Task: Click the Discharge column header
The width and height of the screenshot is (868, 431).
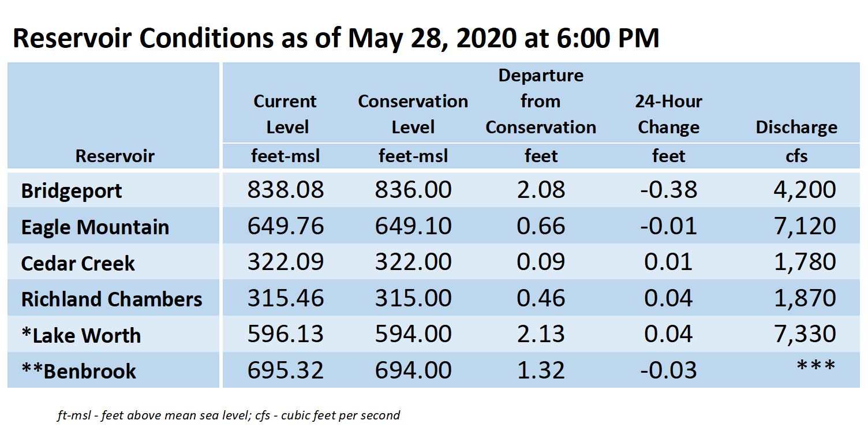Action: (x=796, y=128)
